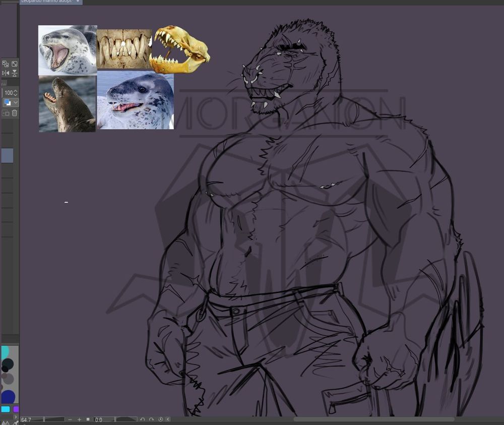Image resolution: width=504 pixels, height=425 pixels.
Task: Pick the turquoise blob in the mixing palette
Action: 5,352
